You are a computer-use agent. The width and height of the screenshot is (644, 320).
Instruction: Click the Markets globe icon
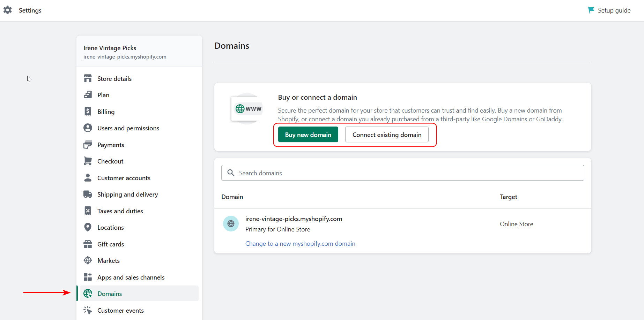point(88,260)
